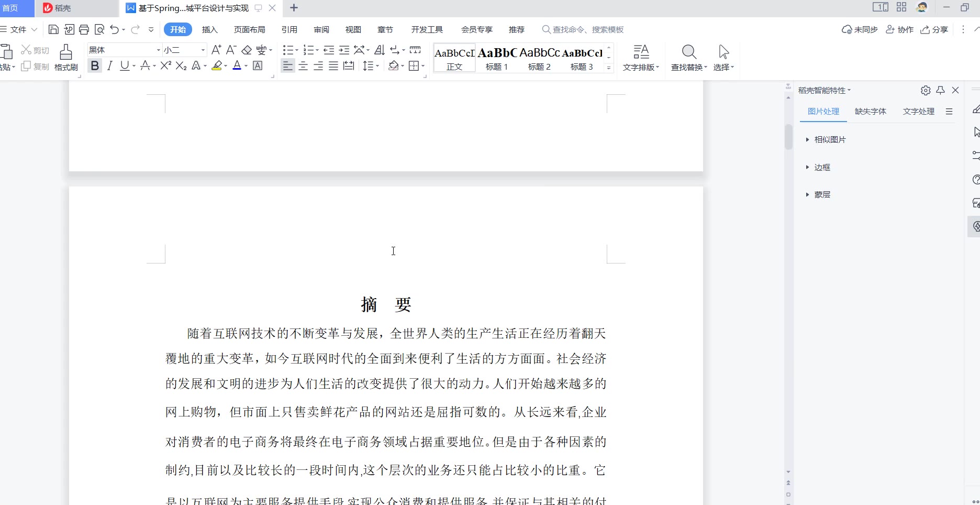Click the increase font size icon
This screenshot has width=980, height=505.
[x=216, y=50]
